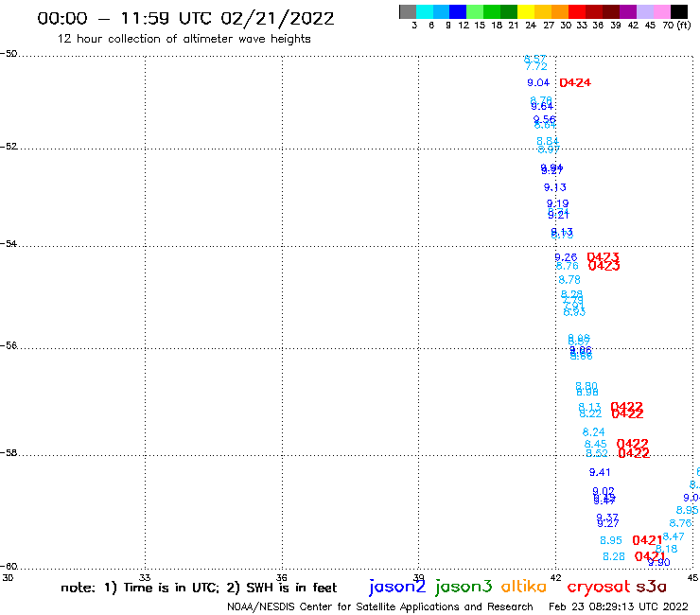This screenshot has height=615, width=700.
Task: Click the '-50' latitude axis label
Action: (9, 54)
